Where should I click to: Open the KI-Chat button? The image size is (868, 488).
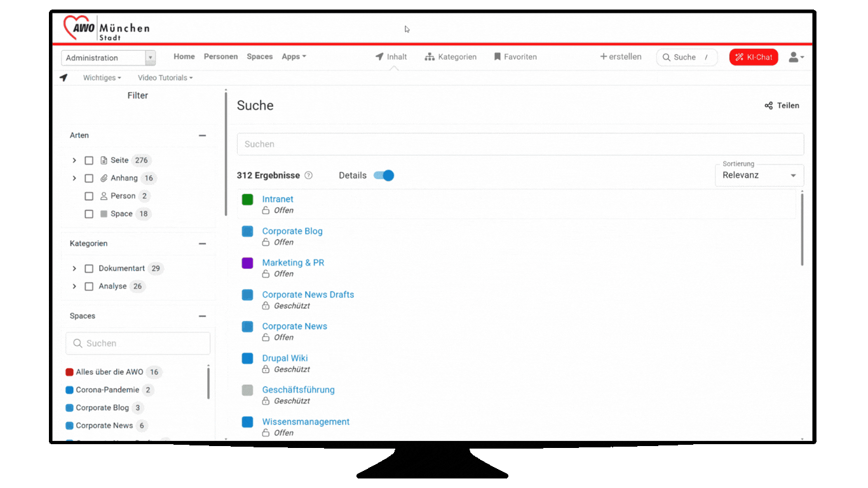(754, 57)
